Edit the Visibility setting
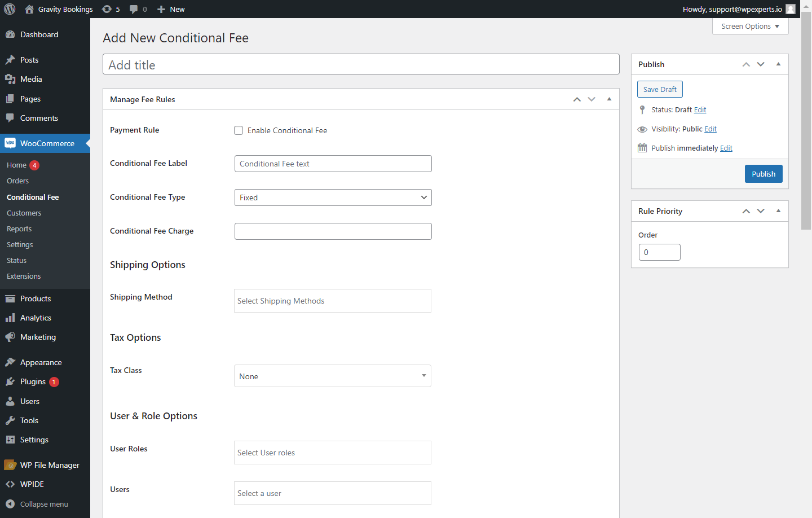 coord(710,129)
